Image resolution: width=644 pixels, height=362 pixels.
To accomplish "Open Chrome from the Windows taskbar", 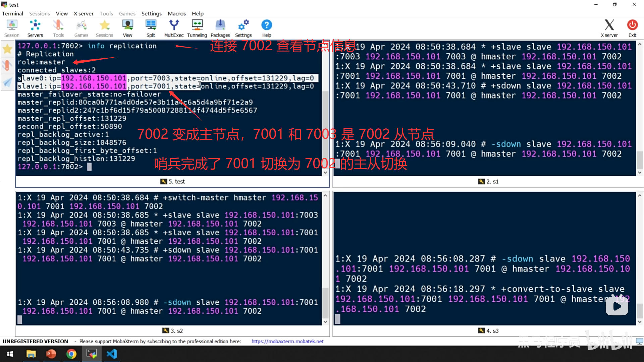I will pos(71,354).
